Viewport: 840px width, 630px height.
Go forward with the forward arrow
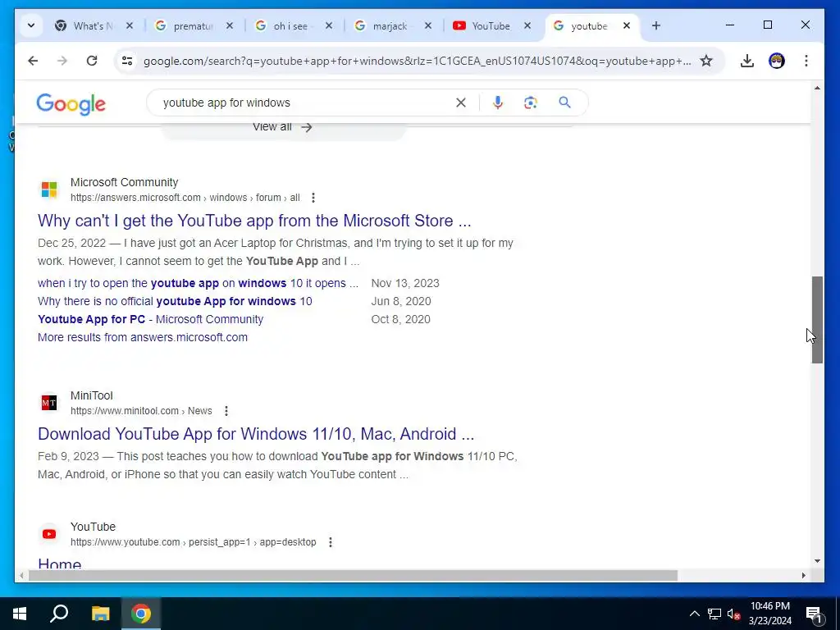62,61
